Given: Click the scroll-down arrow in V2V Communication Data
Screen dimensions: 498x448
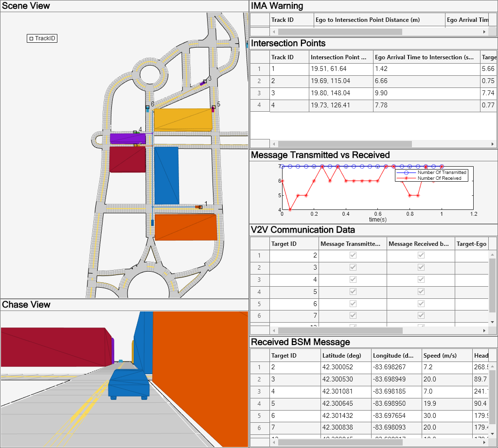Looking at the screenshot, I should click(x=493, y=322).
